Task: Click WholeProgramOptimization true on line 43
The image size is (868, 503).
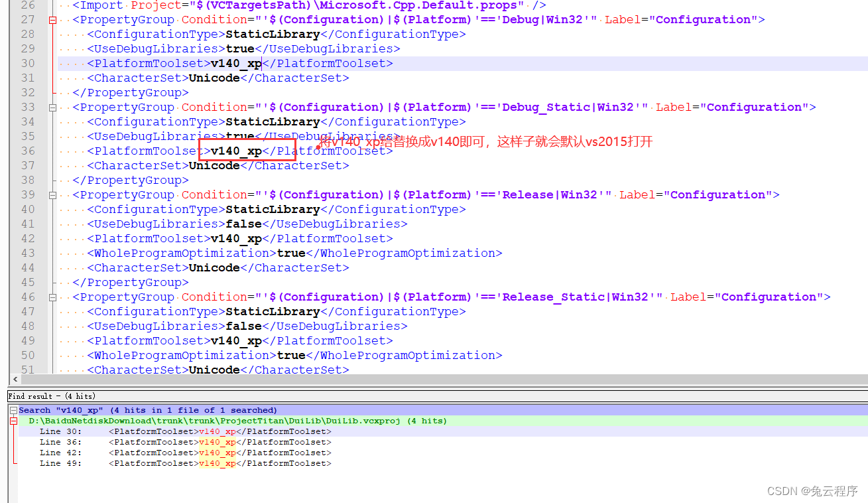Action: [x=291, y=253]
